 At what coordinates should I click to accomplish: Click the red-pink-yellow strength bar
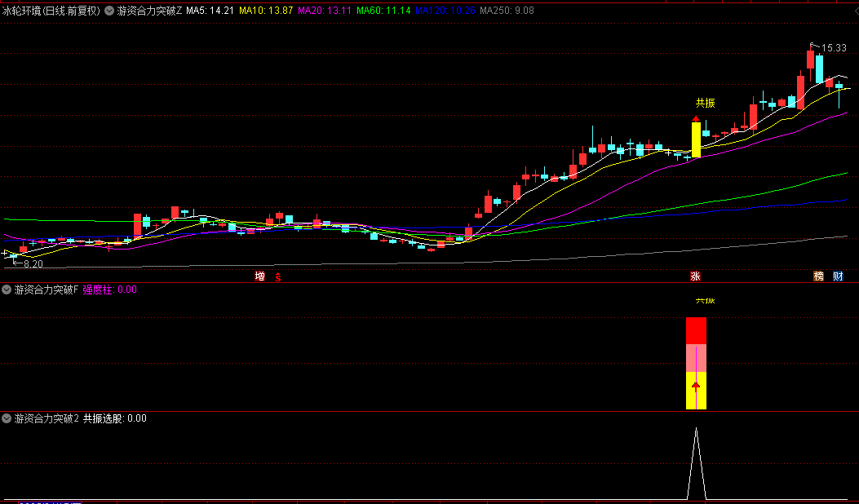point(697,363)
